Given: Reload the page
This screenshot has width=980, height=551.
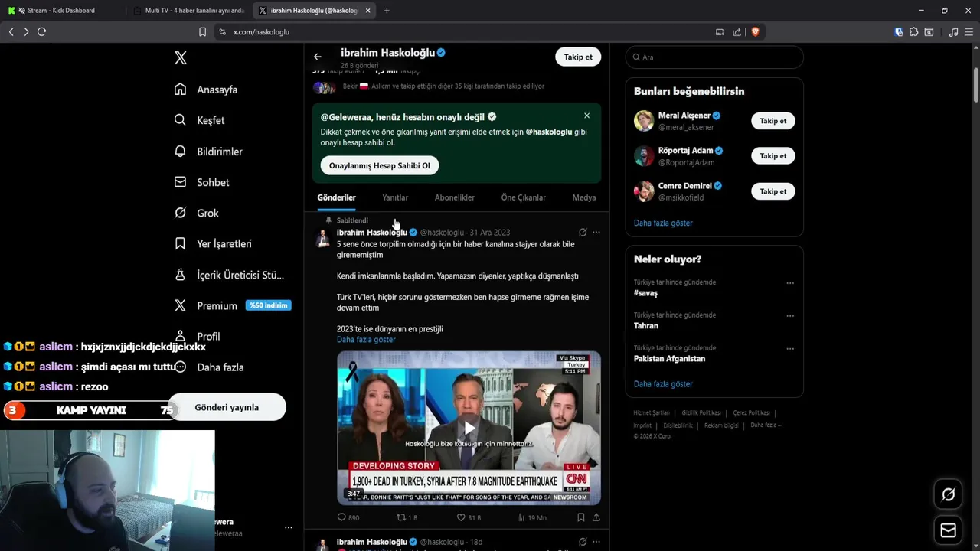Looking at the screenshot, I should (x=41, y=31).
